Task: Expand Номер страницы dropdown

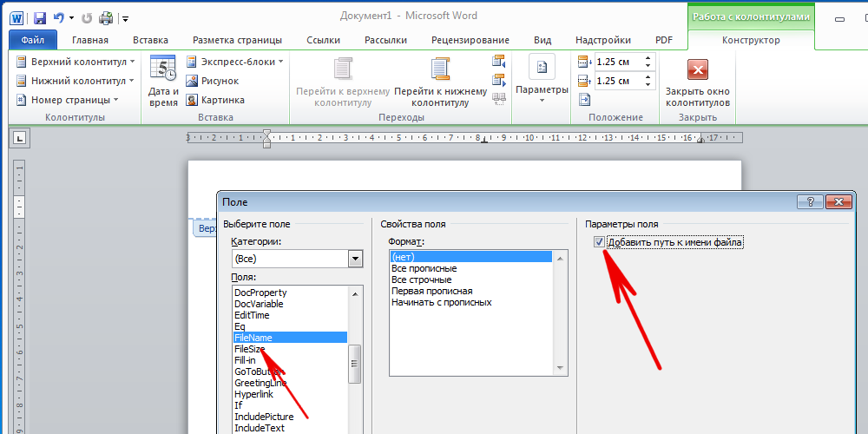Action: point(68,100)
